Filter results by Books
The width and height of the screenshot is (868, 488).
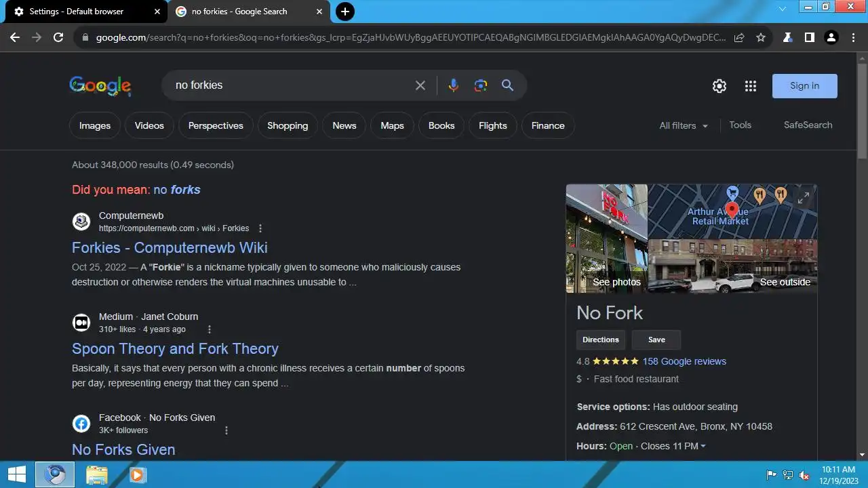441,125
